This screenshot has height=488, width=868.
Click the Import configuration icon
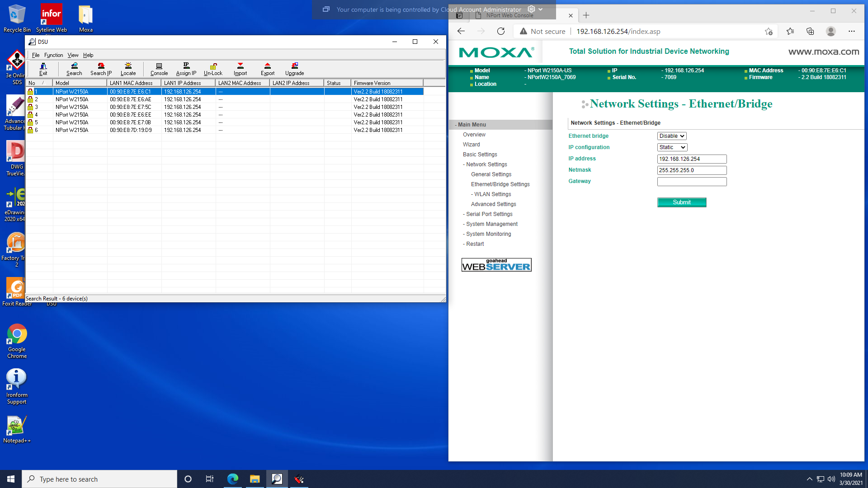(x=240, y=69)
